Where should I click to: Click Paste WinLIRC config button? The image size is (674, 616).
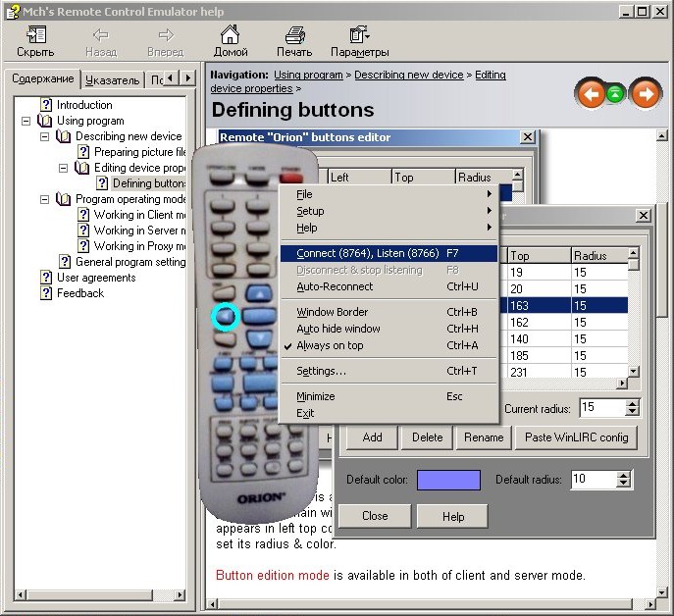[x=577, y=437]
